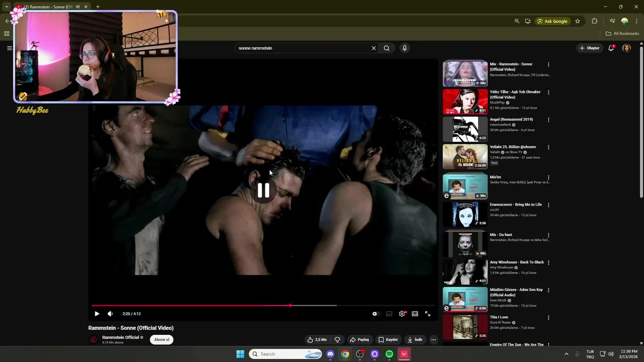Open Mix - Rammstein - Sonne thumbnail
The height and width of the screenshot is (362, 644).
465,73
